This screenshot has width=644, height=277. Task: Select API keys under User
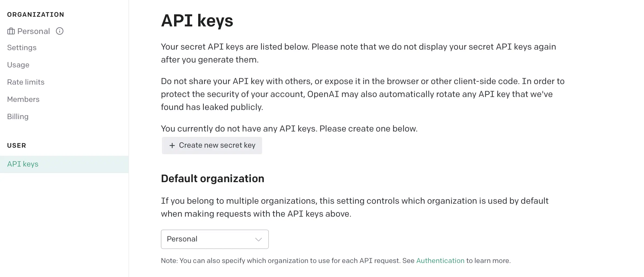tap(64, 164)
